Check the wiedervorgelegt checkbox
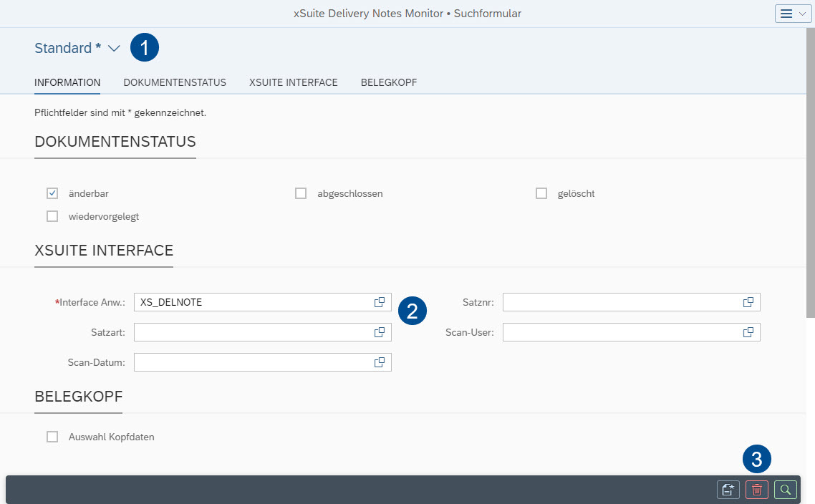Image resolution: width=815 pixels, height=504 pixels. coord(52,216)
